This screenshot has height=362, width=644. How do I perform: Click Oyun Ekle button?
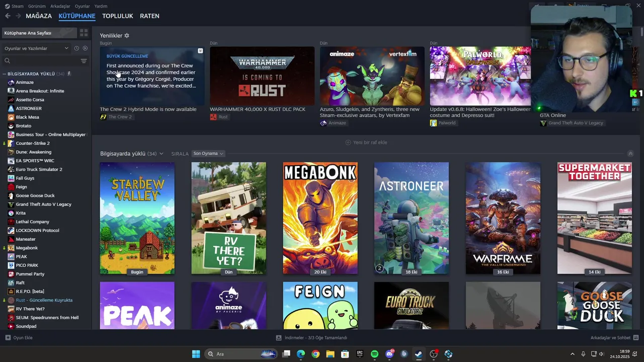point(19,338)
